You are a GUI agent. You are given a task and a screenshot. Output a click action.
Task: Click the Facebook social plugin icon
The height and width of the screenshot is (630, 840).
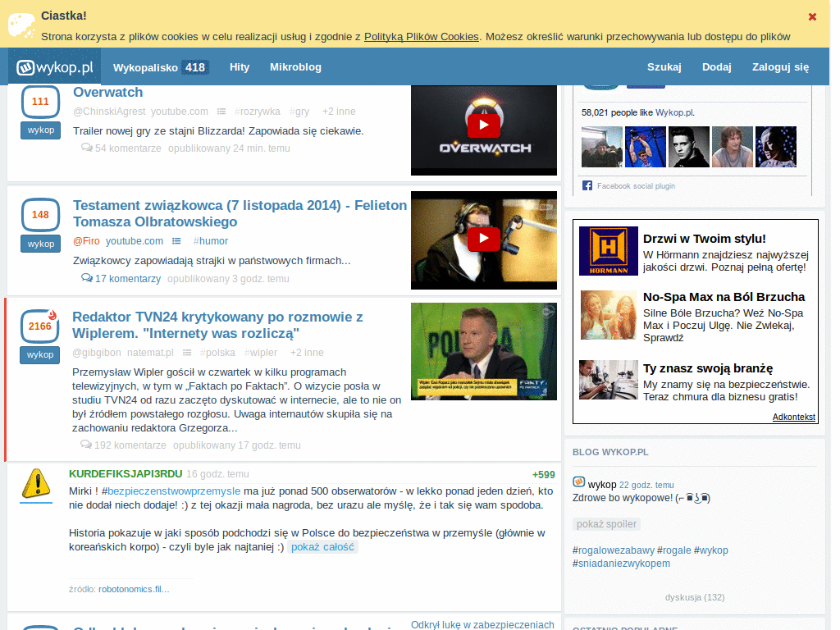[587, 186]
